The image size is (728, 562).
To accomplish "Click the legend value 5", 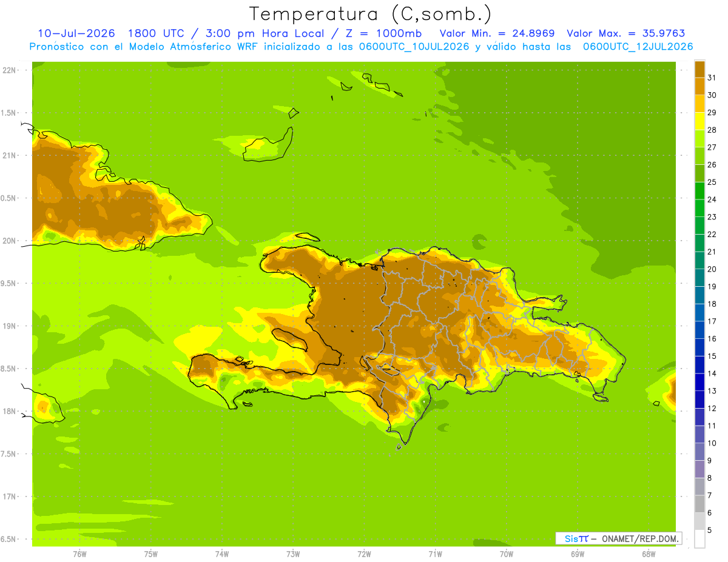I will pos(710,530).
